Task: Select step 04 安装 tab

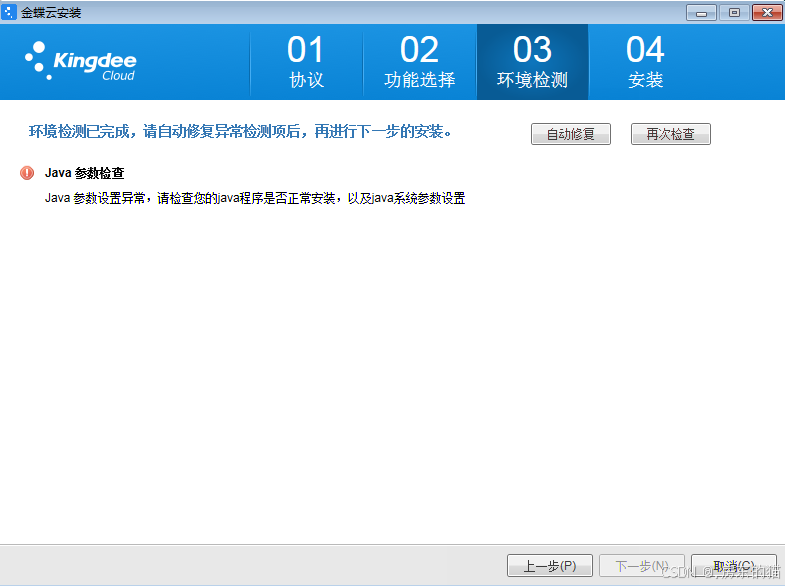Action: [x=645, y=62]
